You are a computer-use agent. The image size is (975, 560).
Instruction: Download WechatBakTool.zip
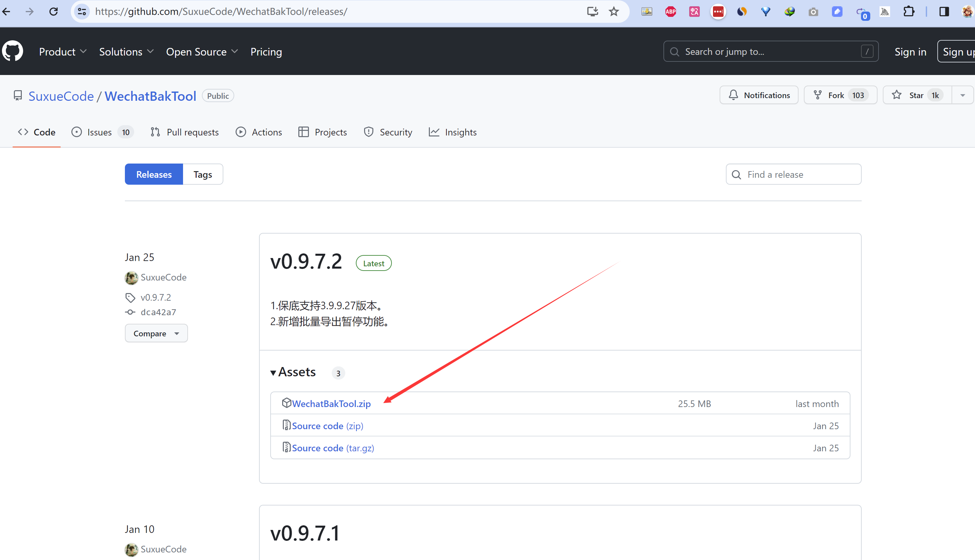click(331, 403)
